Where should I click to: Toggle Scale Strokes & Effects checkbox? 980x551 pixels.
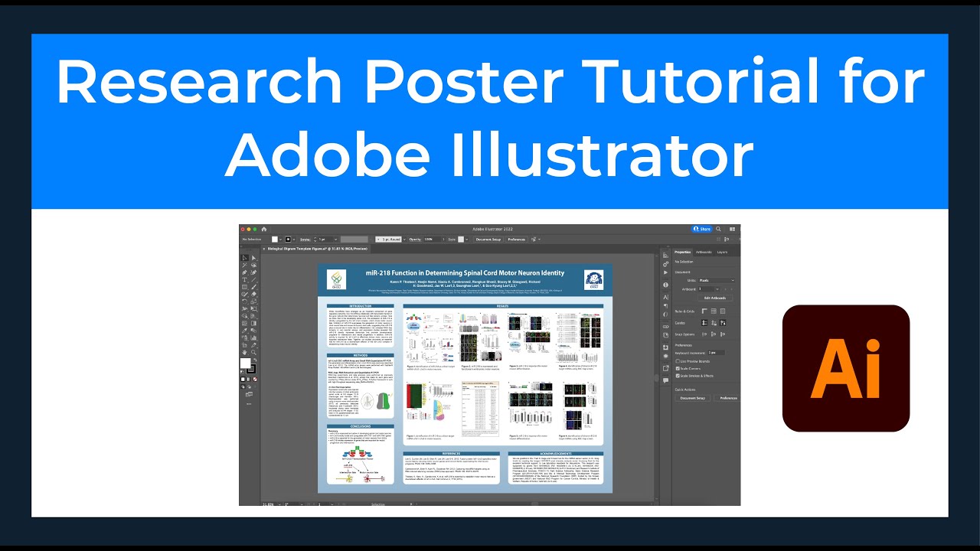point(678,376)
